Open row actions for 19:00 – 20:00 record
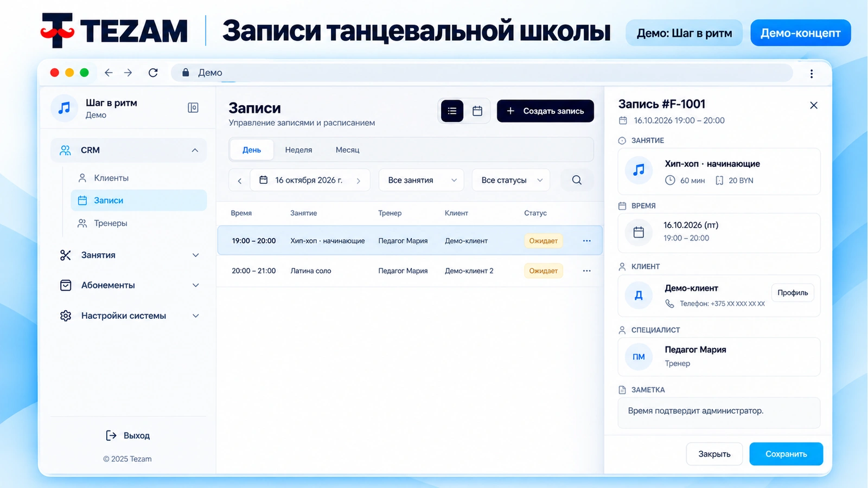The image size is (868, 488). [x=586, y=241]
